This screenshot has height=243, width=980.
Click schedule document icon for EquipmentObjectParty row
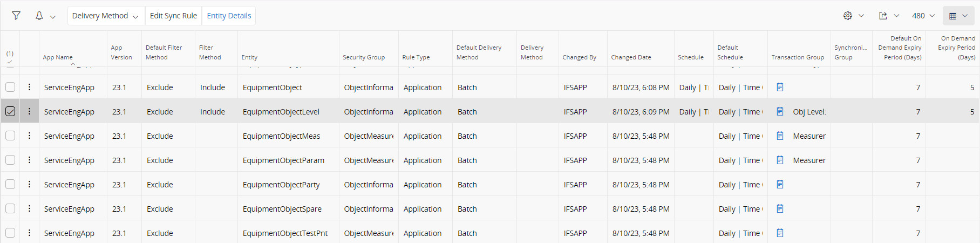780,184
